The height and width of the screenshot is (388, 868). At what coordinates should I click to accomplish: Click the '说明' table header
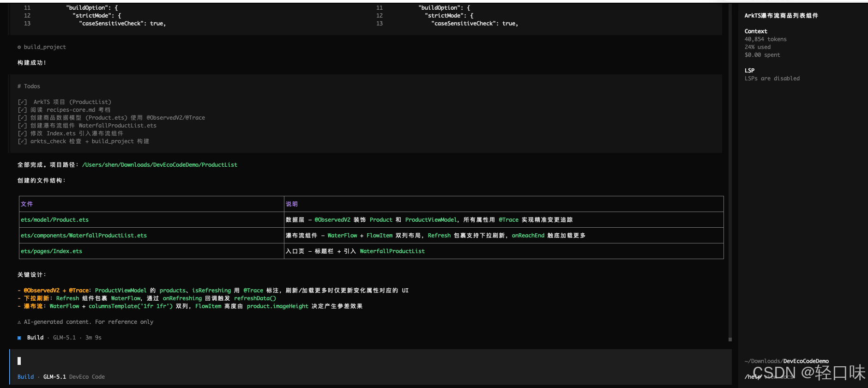click(x=292, y=204)
